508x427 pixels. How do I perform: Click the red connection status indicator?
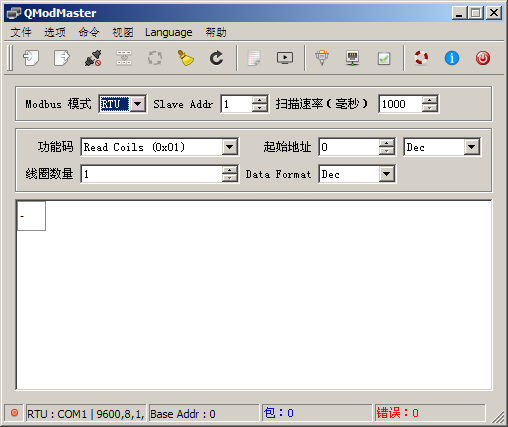point(14,413)
